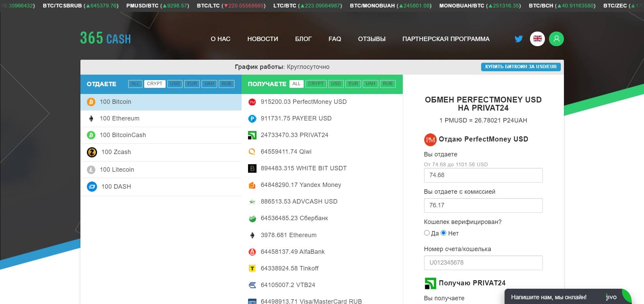Click the VTB24 blue icon
Viewport: 644px width, 304px height.
(x=252, y=285)
